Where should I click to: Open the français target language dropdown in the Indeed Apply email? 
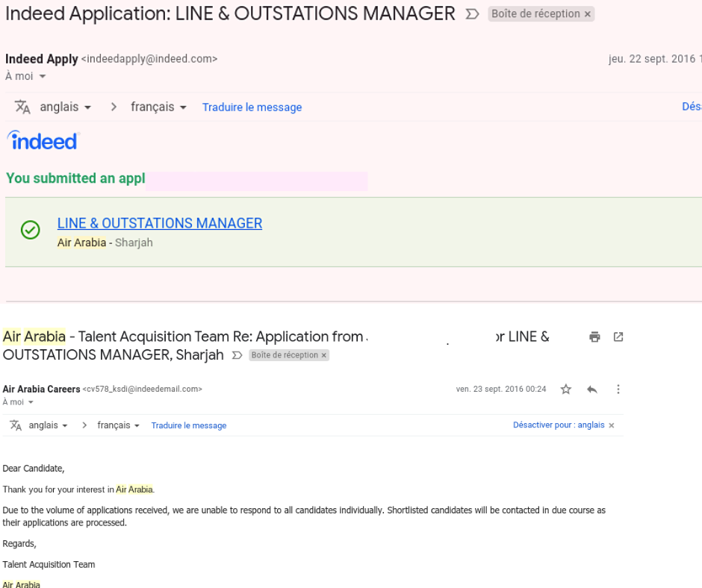coord(158,107)
